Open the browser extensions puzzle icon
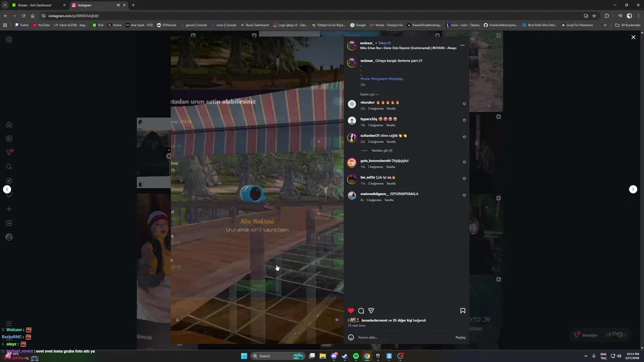 coord(607,16)
